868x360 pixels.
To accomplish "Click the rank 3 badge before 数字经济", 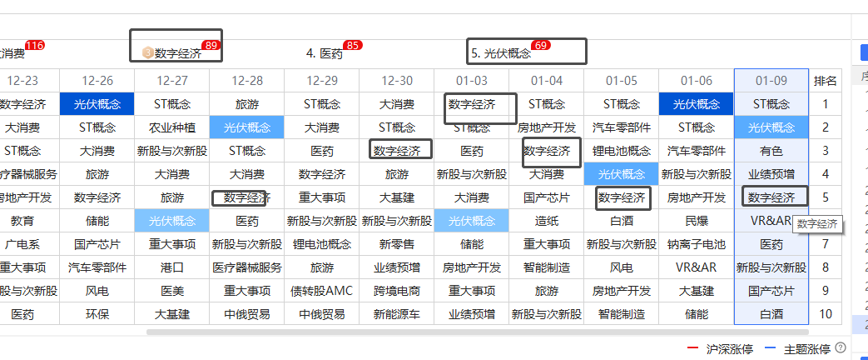I will [148, 52].
